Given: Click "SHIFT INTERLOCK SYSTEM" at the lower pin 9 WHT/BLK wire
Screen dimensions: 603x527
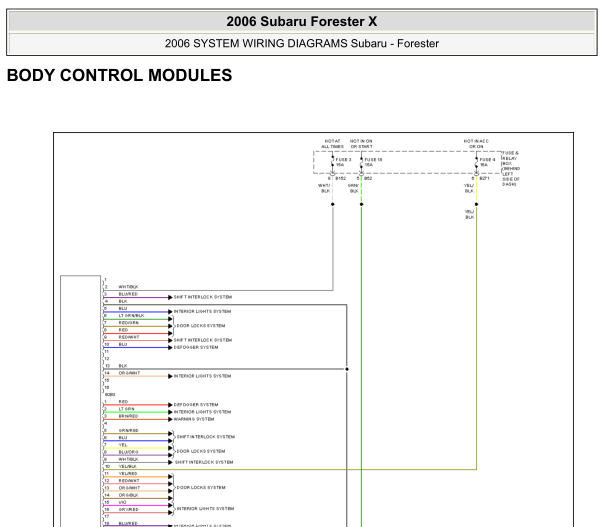Looking at the screenshot, I should tap(204, 462).
